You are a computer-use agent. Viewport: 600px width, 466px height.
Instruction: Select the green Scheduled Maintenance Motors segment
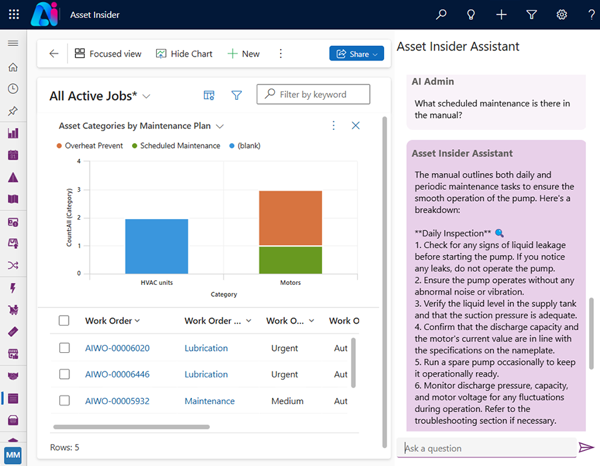290,260
